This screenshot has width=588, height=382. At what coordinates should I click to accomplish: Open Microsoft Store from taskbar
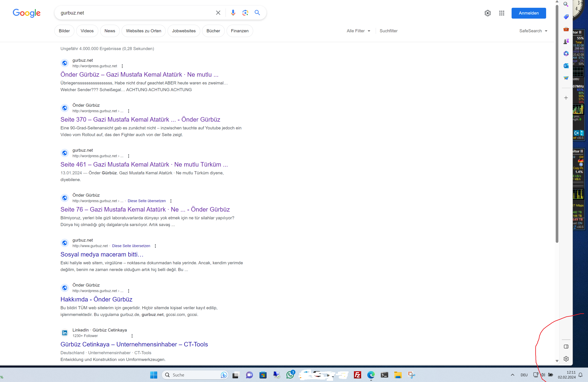pos(263,375)
